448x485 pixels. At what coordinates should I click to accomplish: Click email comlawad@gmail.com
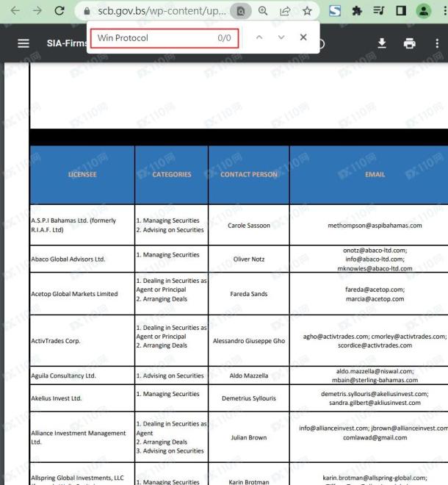375,438
